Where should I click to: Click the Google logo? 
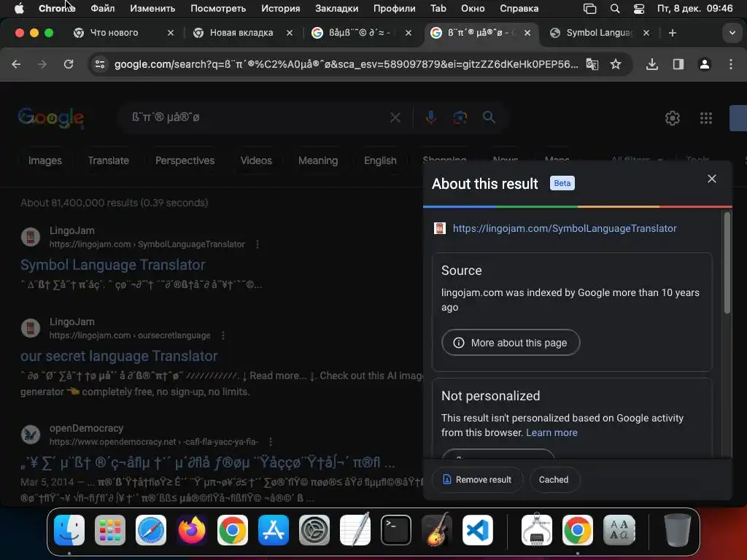[x=51, y=118]
